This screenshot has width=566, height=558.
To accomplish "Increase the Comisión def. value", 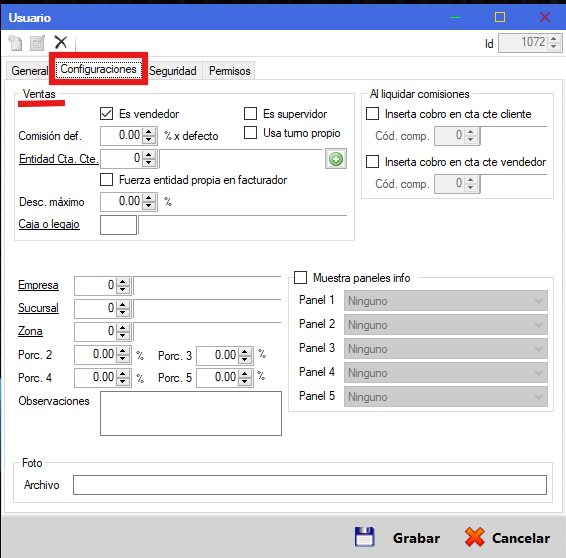I will coord(149,132).
